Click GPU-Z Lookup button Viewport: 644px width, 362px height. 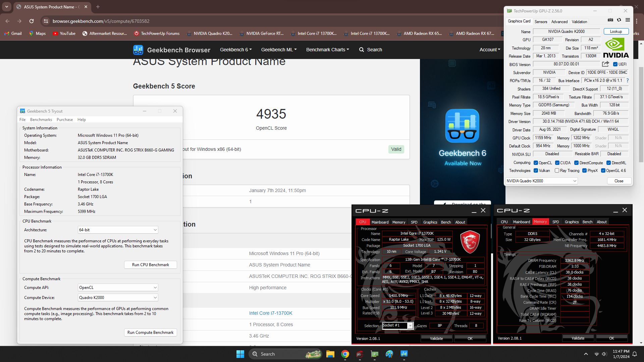616,32
